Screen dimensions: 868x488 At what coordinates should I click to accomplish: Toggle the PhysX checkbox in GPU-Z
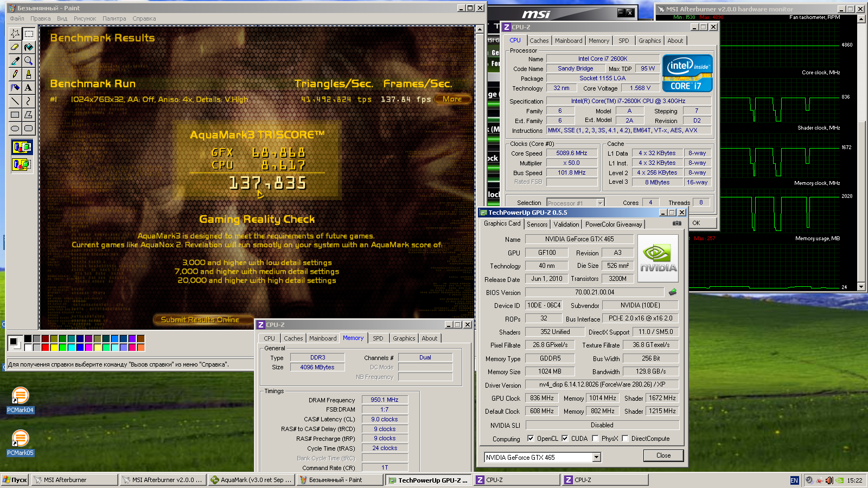coord(595,439)
